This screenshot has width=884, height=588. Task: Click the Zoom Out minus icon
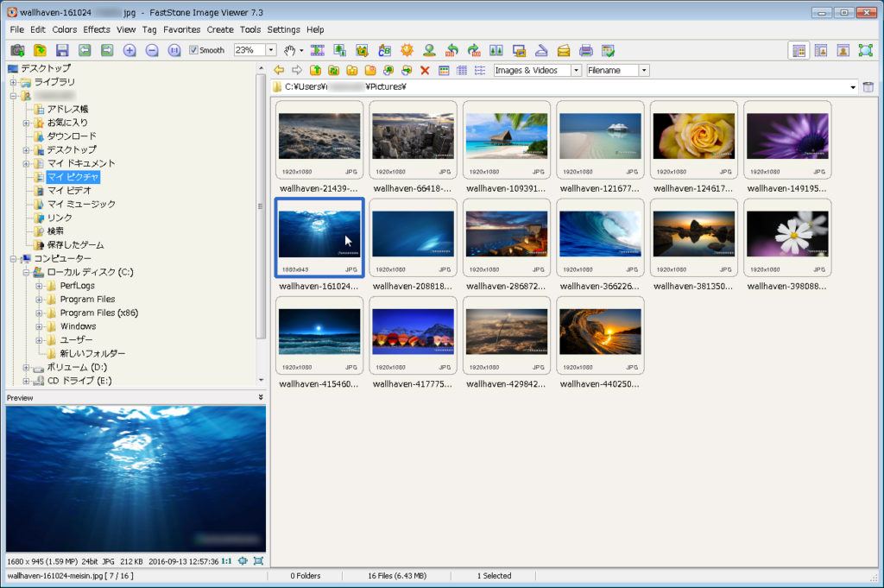click(152, 51)
